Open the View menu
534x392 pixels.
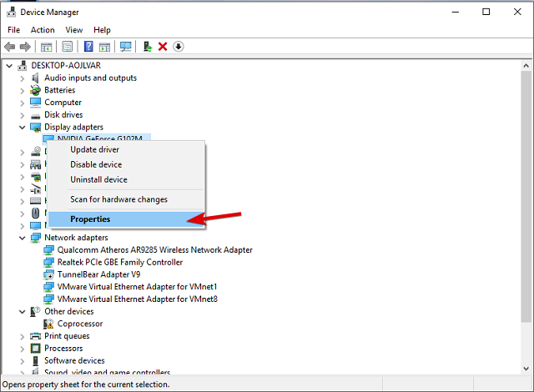(x=74, y=30)
